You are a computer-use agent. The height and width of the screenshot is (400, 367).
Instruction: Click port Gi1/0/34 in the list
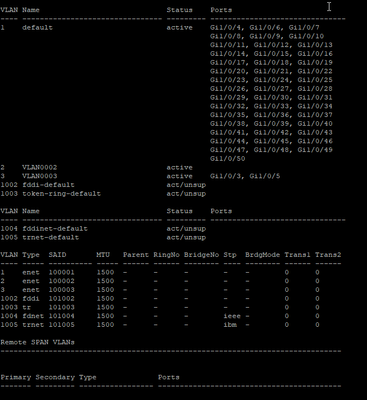pyautogui.click(x=315, y=106)
